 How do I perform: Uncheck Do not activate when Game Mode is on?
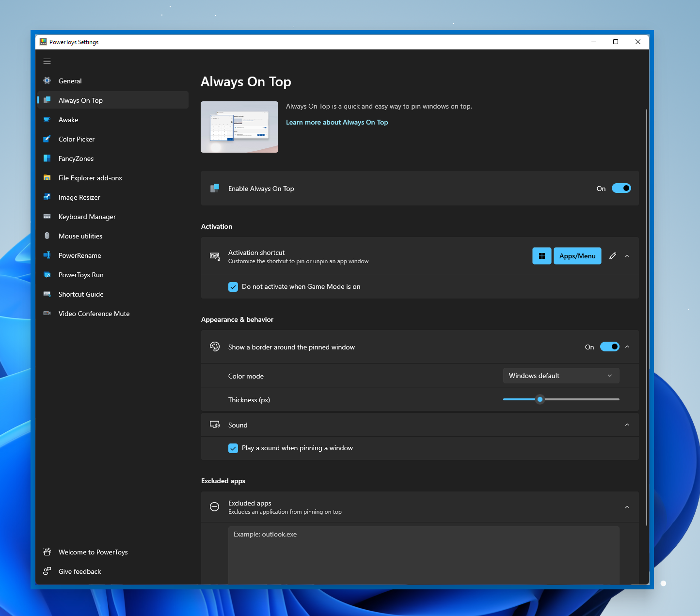[x=233, y=286]
